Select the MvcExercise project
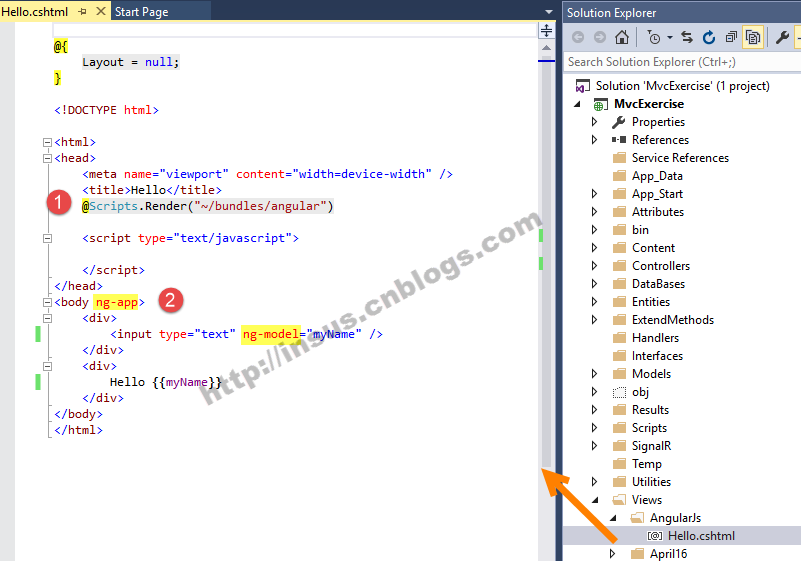The height and width of the screenshot is (561, 801). click(x=649, y=104)
